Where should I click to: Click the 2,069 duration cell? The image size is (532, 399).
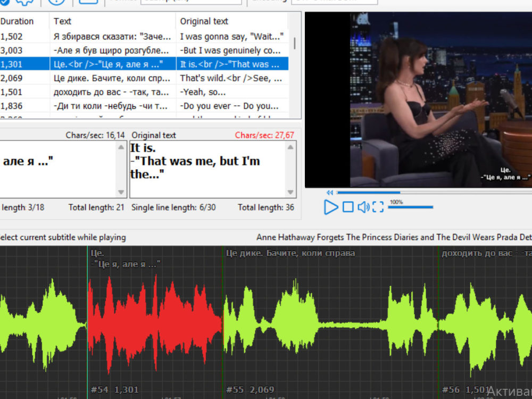(x=24, y=78)
